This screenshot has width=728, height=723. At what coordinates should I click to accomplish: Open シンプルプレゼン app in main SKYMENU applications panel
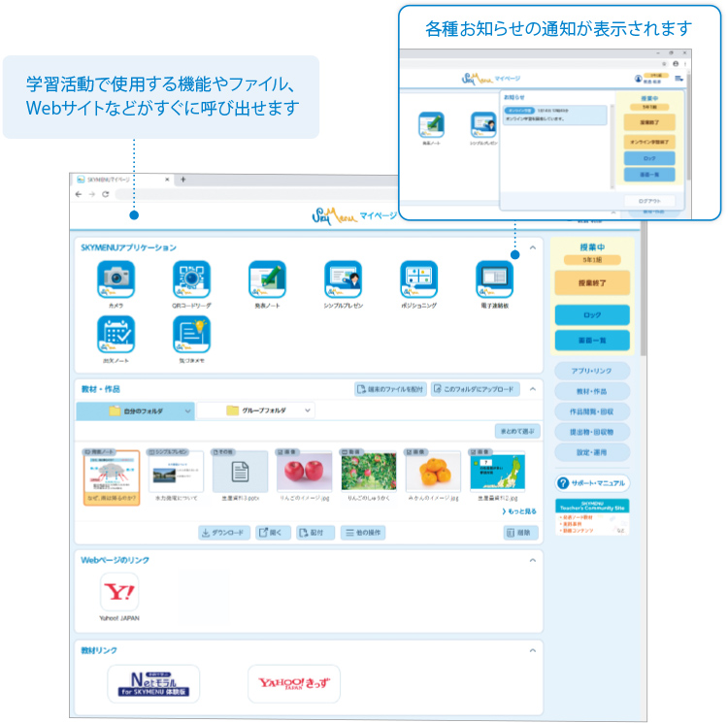pos(343,279)
